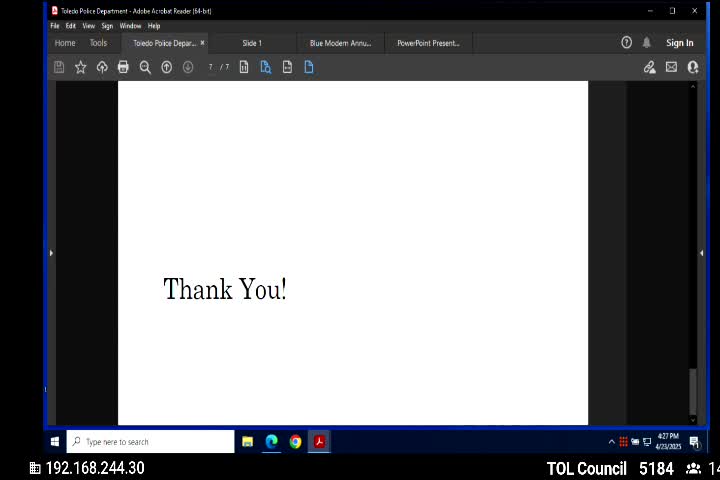Click the page number input field
The width and height of the screenshot is (720, 480).
click(x=211, y=67)
